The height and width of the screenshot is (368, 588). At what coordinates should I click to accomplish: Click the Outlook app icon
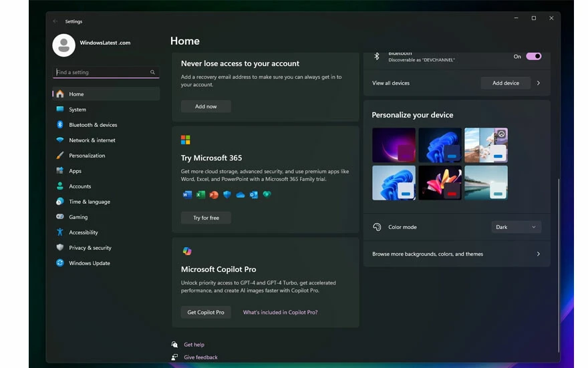point(253,194)
